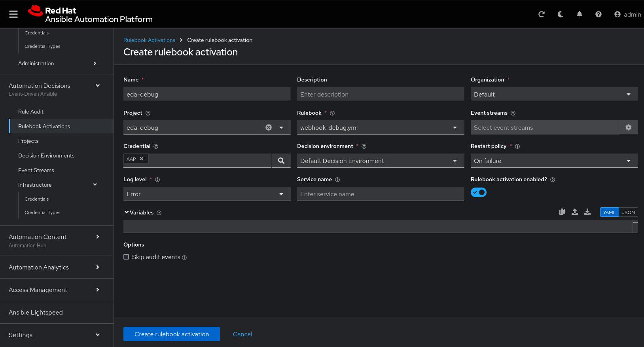Open event streams settings gear
Screen dimensions: 644x347
tap(629, 127)
